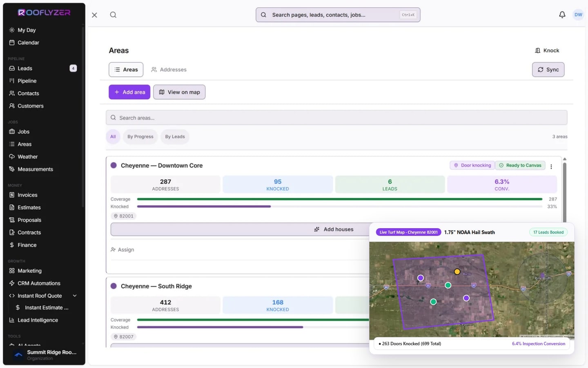The width and height of the screenshot is (588, 368).
Task: Click the Add area button
Action: pyautogui.click(x=129, y=92)
